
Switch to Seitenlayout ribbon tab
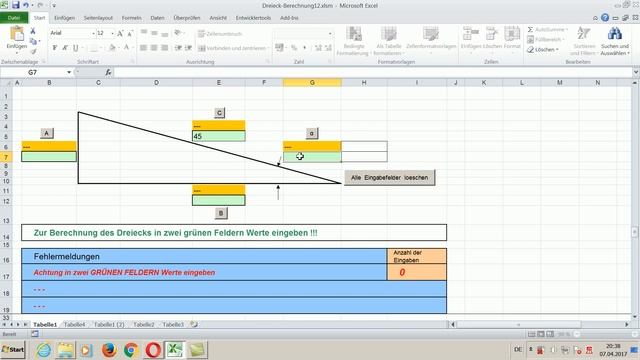[x=98, y=18]
